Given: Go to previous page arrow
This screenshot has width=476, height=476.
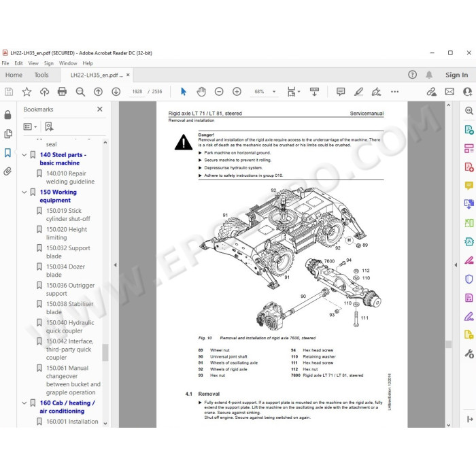Looking at the screenshot, I should click(98, 92).
